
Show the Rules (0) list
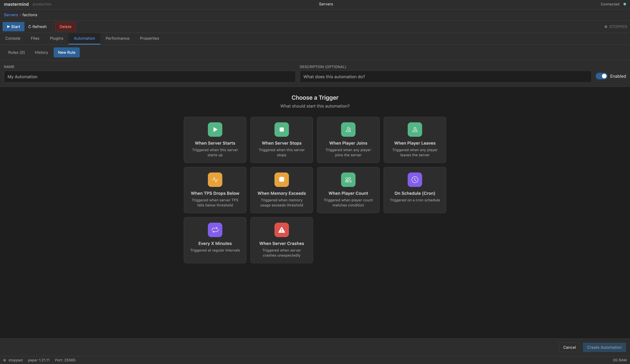(x=17, y=52)
